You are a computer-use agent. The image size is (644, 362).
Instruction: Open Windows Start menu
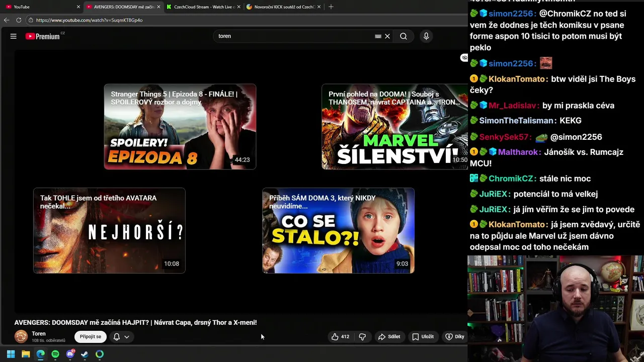point(11,354)
